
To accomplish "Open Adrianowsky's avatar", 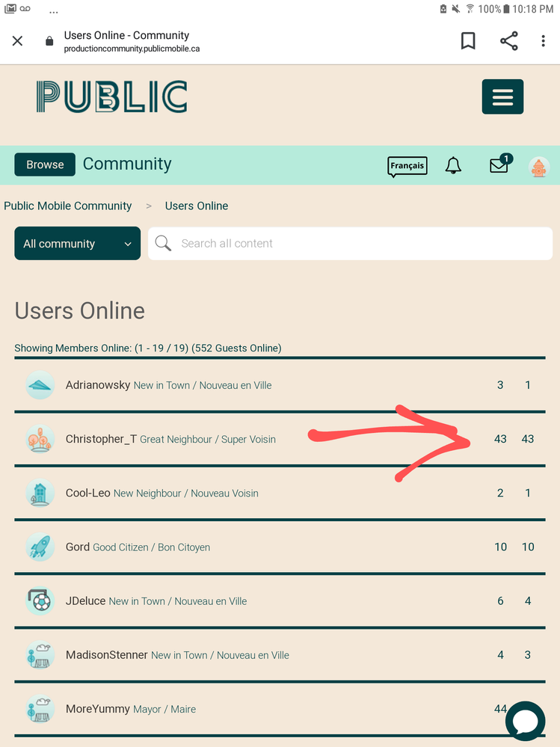I will click(40, 385).
